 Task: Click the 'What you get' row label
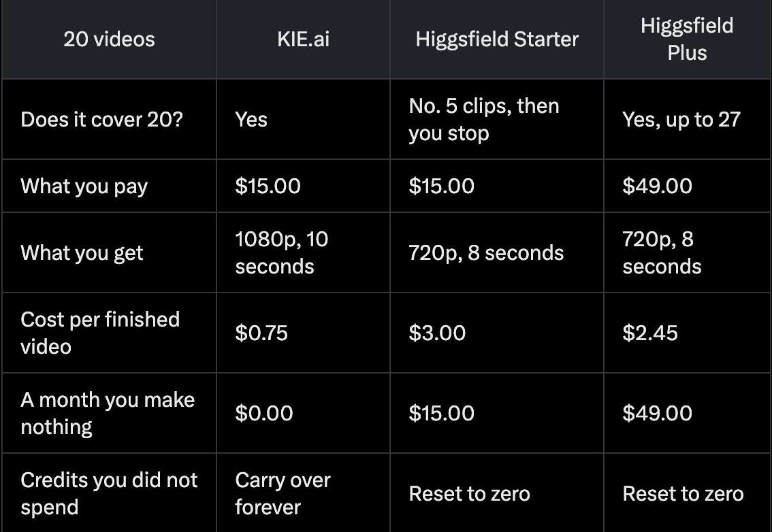(x=82, y=252)
